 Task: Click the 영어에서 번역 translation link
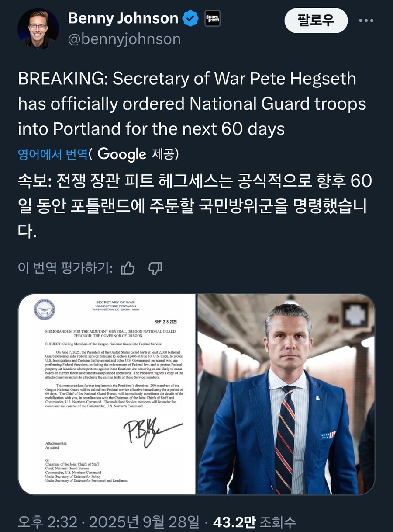point(52,154)
